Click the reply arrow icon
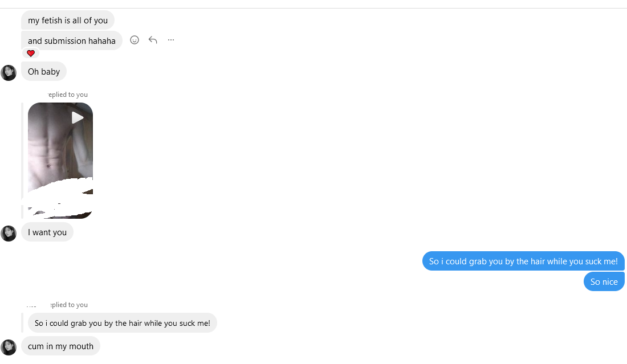The height and width of the screenshot is (364, 627). pos(153,40)
